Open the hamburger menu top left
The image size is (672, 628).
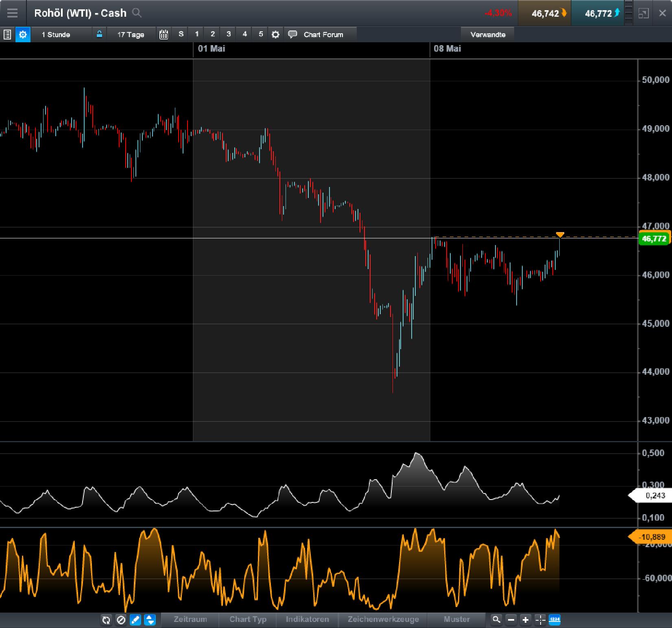(13, 13)
